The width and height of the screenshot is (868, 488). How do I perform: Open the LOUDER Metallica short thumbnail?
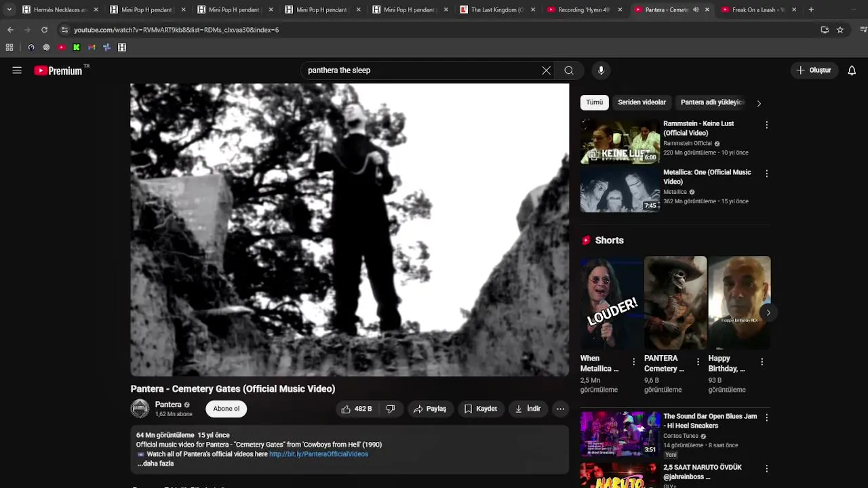click(x=611, y=303)
